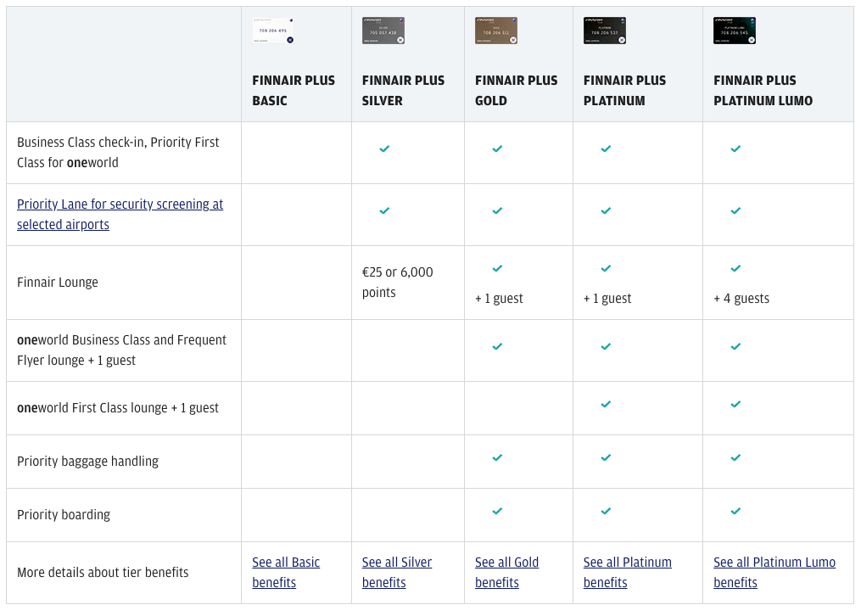Click "oneworld First Class lounge + 1 guest" label
Viewport: 861px width, 616px height.
[x=118, y=408]
